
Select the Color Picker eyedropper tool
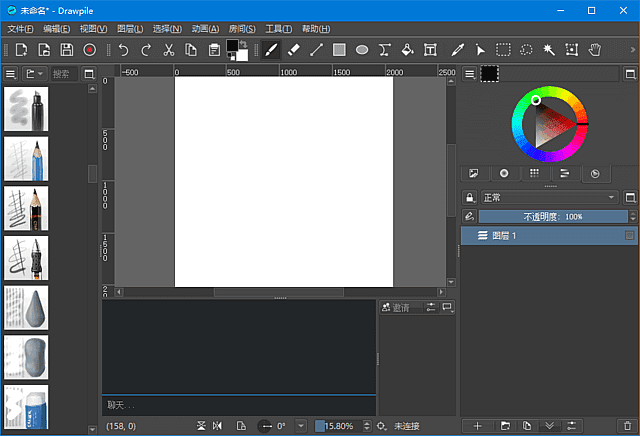pos(458,49)
